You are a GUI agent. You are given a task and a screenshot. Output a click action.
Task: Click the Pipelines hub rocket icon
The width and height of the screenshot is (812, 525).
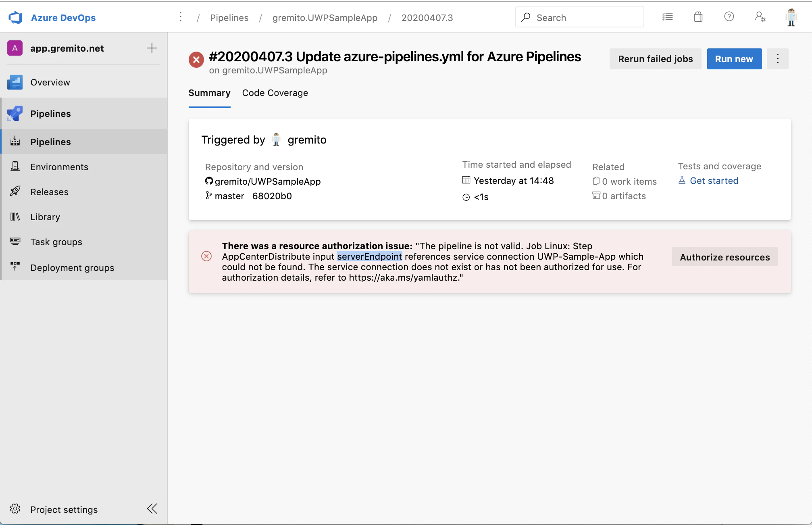[x=15, y=114]
